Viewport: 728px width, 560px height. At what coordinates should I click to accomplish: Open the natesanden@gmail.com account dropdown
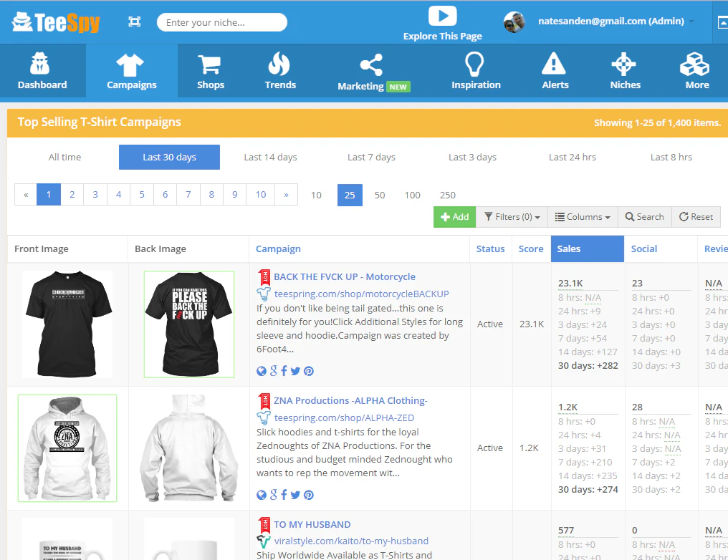616,21
